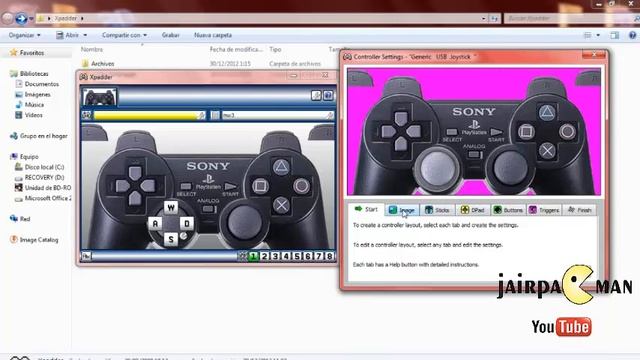
Task: Open the Xpadder help question-mark icon
Action: click(x=328, y=96)
